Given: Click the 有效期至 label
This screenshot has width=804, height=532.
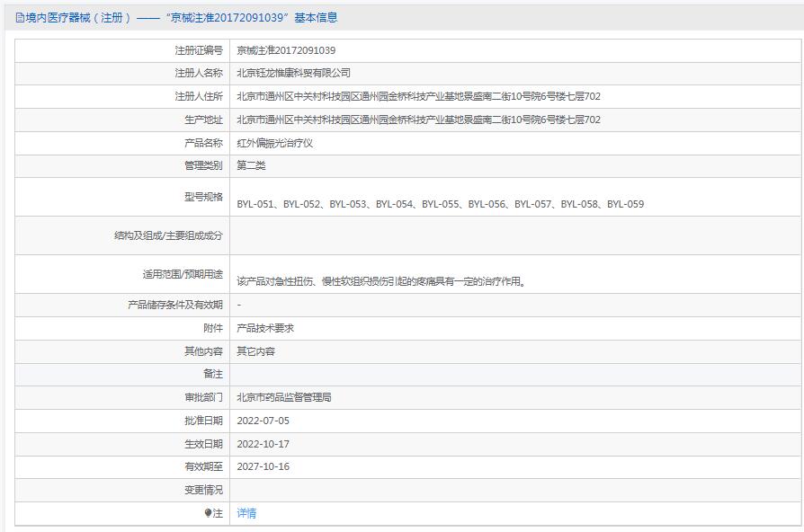Looking at the screenshot, I should 203,466.
